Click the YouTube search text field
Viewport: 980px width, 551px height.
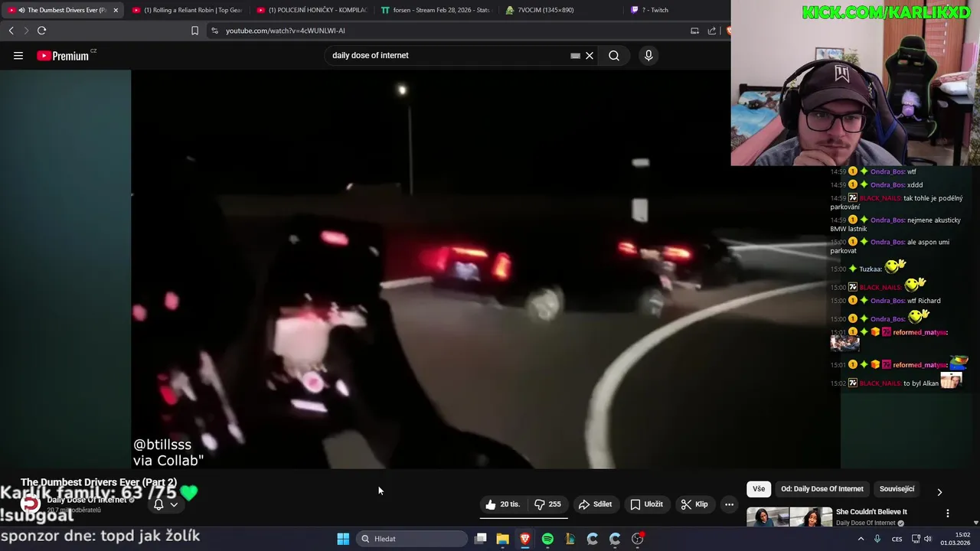click(x=448, y=55)
